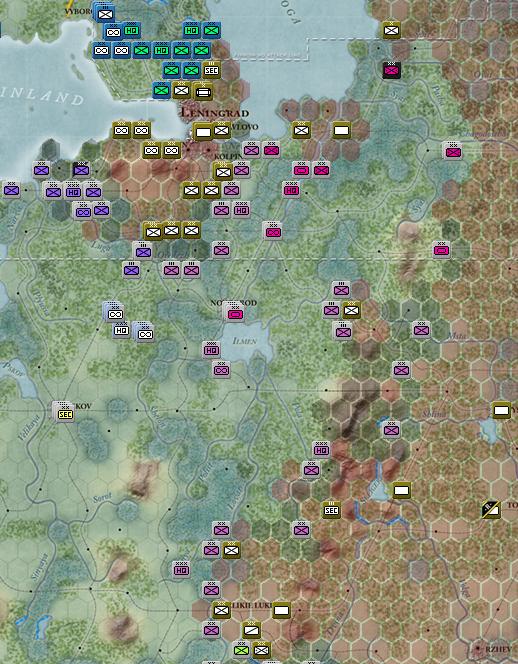Click Soviet infantry counter beside purple unit above southern HQ
This screenshot has width=518, height=664.
coord(231,550)
